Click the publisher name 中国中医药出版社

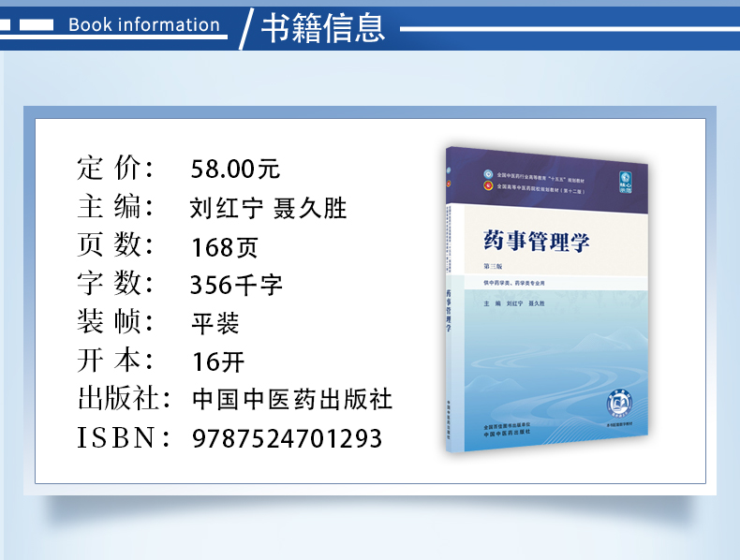coord(292,400)
